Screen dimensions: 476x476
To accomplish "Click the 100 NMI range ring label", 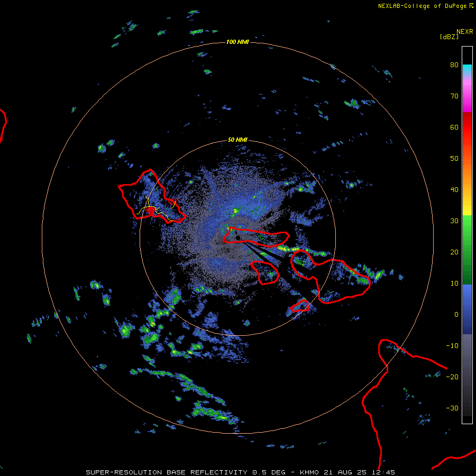I will 237,42.
